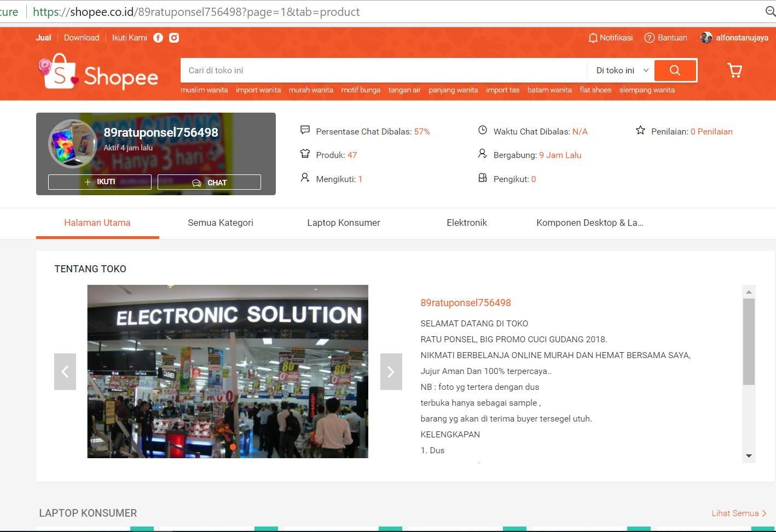The image size is (776, 532).
Task: Click the Produk shirt icon
Action: (x=305, y=154)
